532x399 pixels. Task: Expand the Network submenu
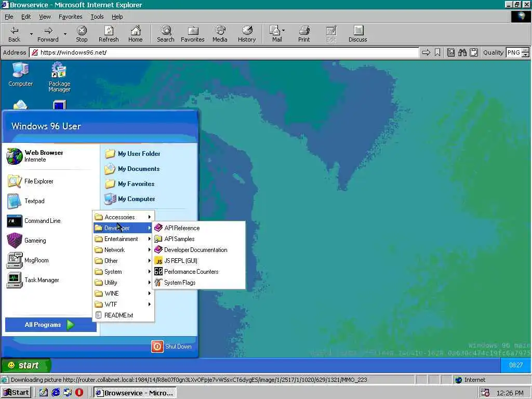click(x=123, y=250)
